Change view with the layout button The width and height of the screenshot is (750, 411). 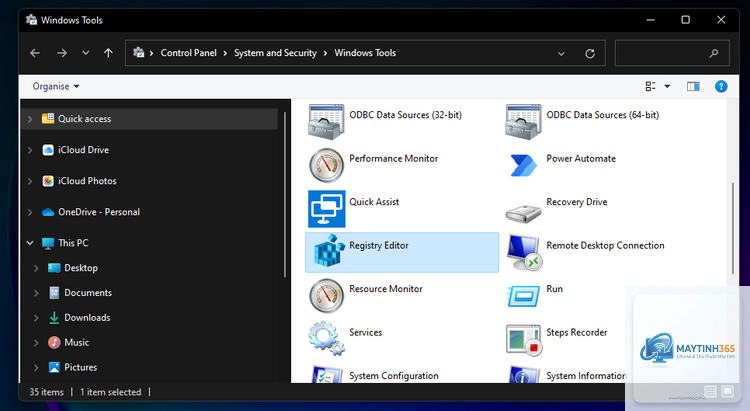pyautogui.click(x=650, y=86)
